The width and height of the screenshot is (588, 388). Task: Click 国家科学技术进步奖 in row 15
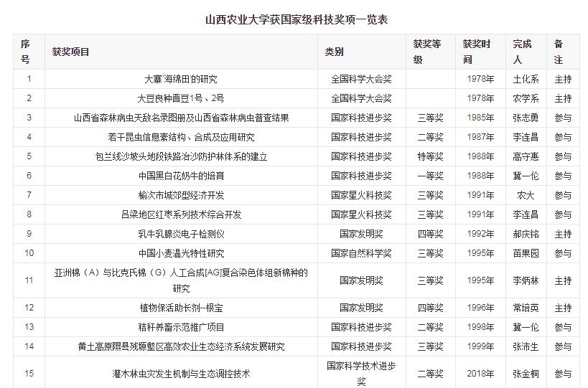coord(362,374)
